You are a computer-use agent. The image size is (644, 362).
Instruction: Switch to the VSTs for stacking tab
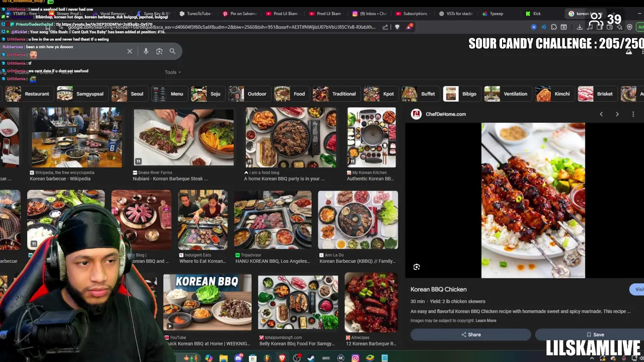point(456,14)
